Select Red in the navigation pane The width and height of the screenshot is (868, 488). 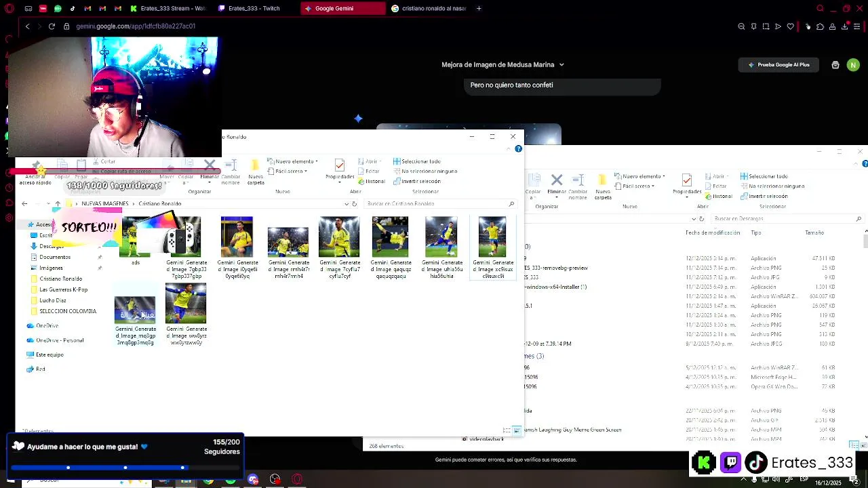pos(41,369)
